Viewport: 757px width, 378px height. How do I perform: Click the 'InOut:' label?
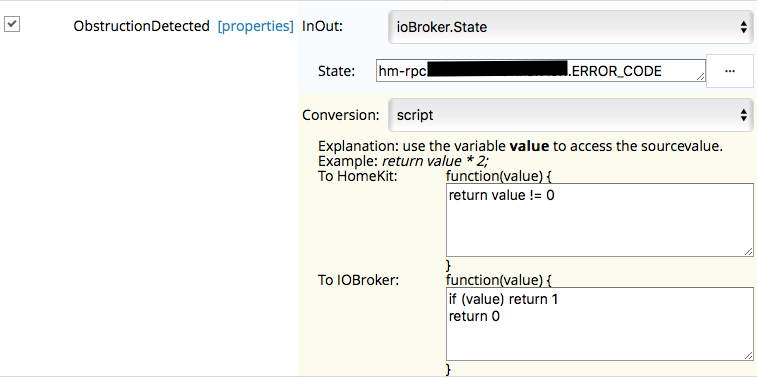pyautogui.click(x=322, y=26)
